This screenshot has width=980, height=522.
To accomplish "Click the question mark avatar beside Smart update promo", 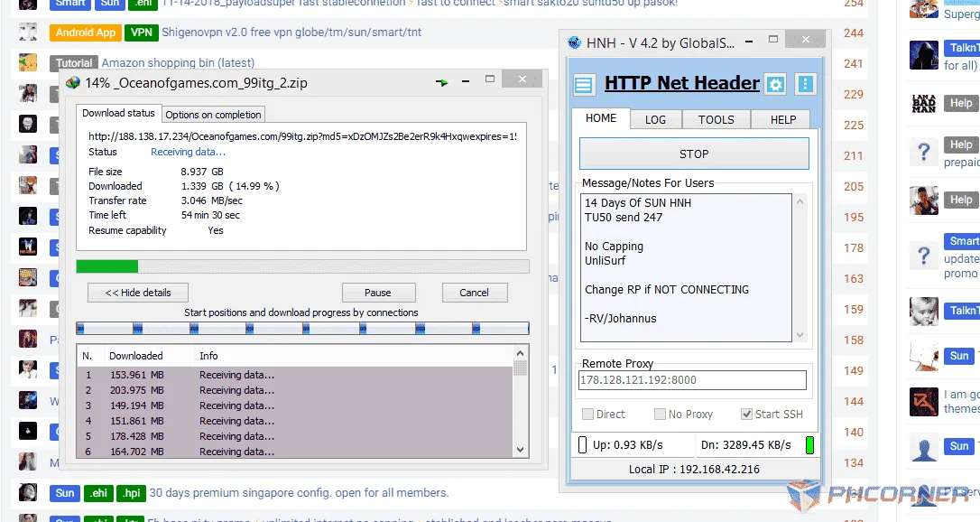I will (x=924, y=255).
